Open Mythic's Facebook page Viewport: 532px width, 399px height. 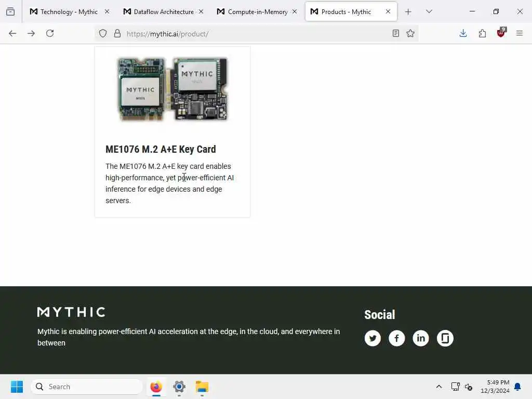tap(396, 338)
